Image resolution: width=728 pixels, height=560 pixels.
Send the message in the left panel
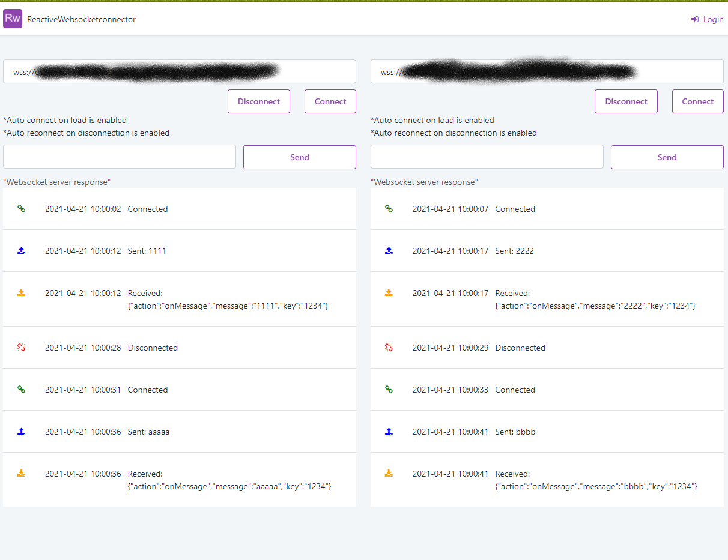300,157
